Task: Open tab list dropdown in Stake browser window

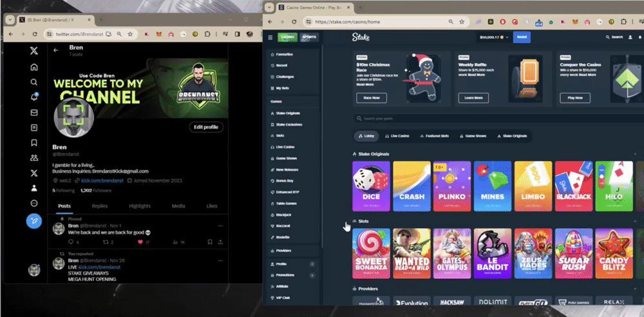Action: (269, 7)
